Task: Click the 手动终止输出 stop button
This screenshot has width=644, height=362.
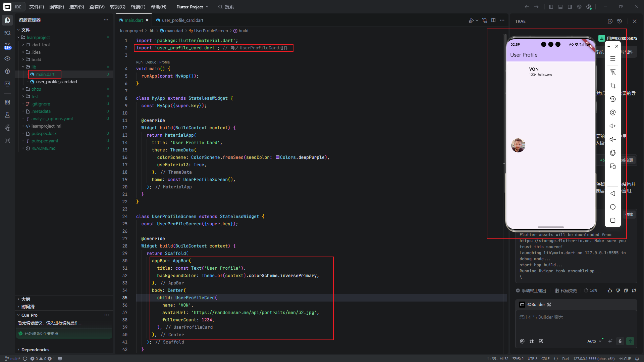Action: [531, 290]
